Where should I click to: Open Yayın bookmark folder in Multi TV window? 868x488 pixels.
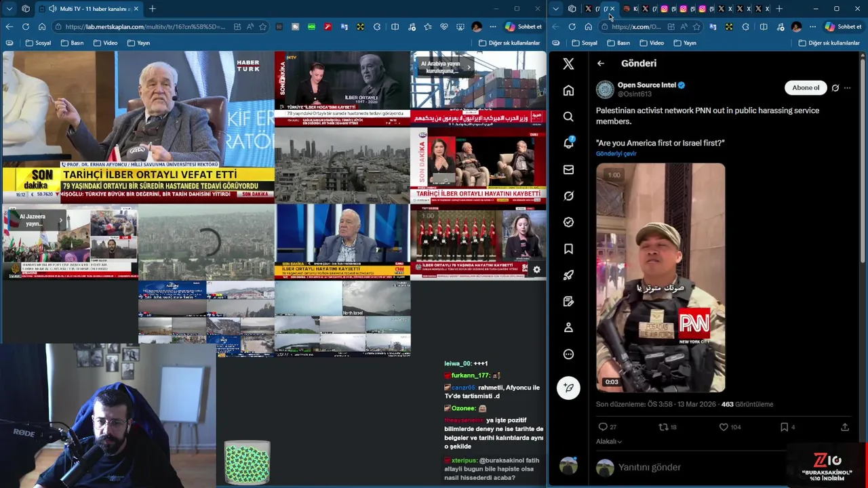click(x=138, y=43)
